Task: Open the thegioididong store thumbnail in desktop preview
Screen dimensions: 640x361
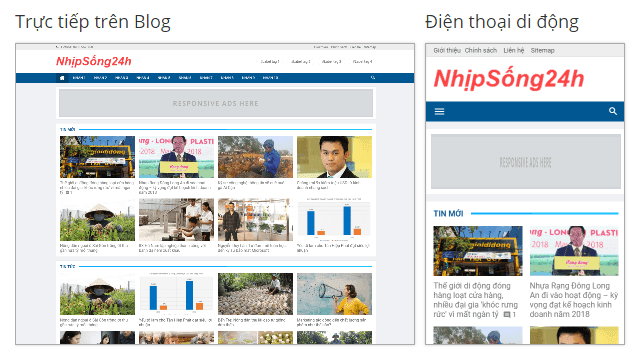Action: 97,157
